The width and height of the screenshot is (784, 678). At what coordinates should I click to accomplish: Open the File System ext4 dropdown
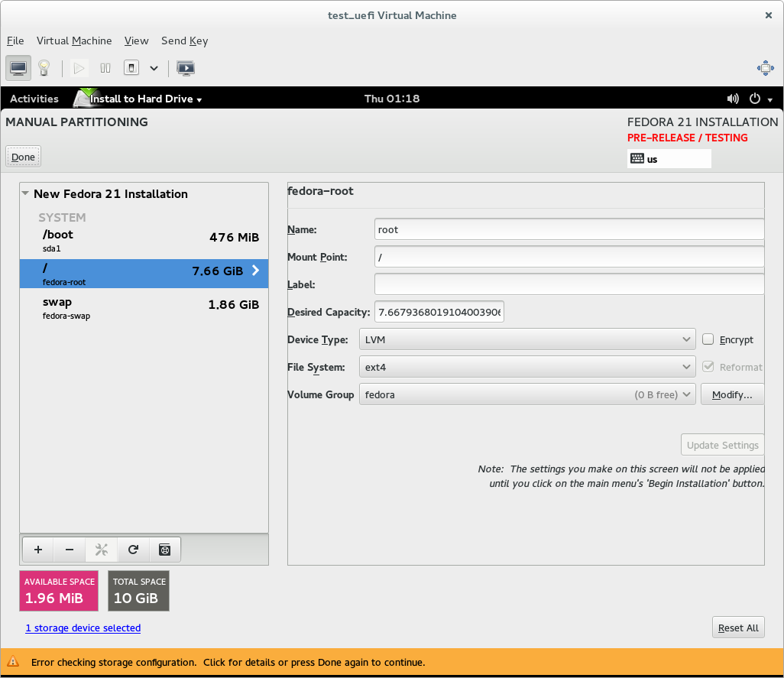527,367
